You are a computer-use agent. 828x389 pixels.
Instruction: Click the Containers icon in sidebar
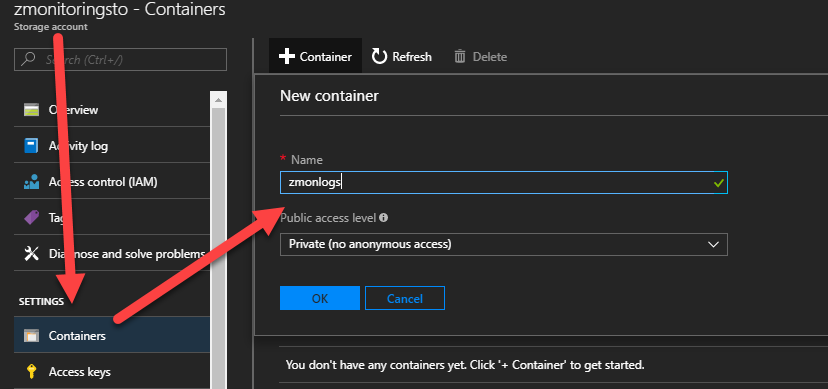(32, 335)
